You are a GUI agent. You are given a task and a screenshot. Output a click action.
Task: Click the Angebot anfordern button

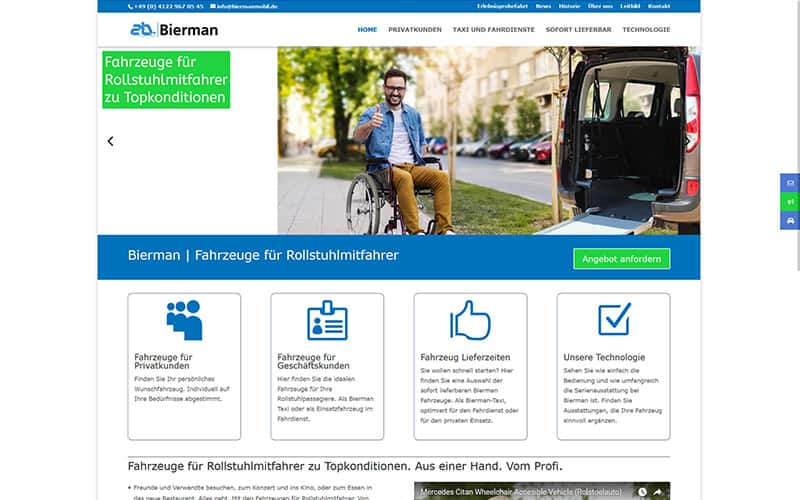pos(621,259)
